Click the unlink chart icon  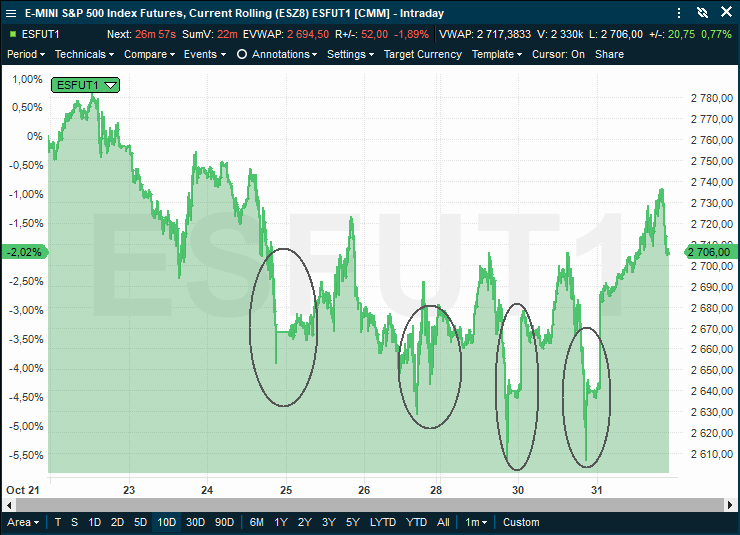702,13
